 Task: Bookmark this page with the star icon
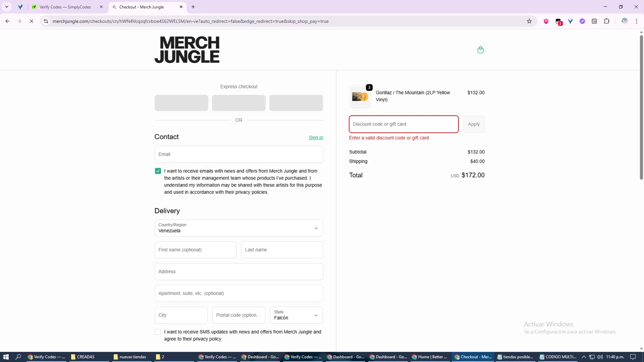[x=529, y=21]
